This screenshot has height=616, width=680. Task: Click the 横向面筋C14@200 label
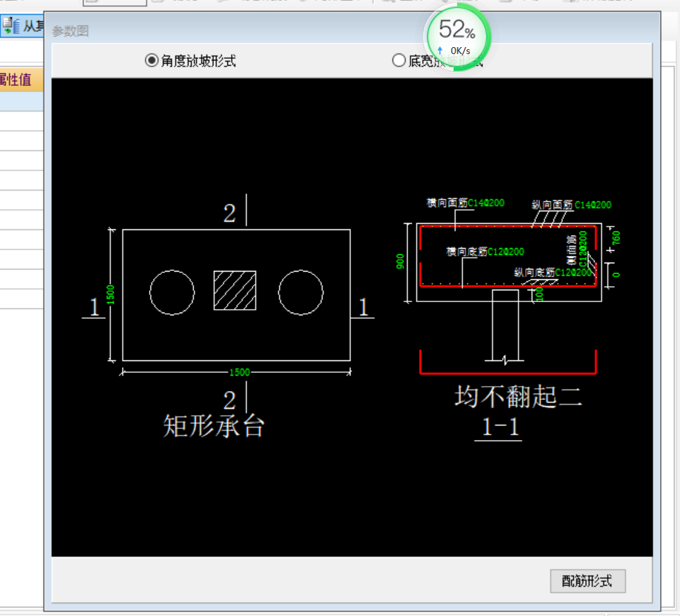(465, 202)
